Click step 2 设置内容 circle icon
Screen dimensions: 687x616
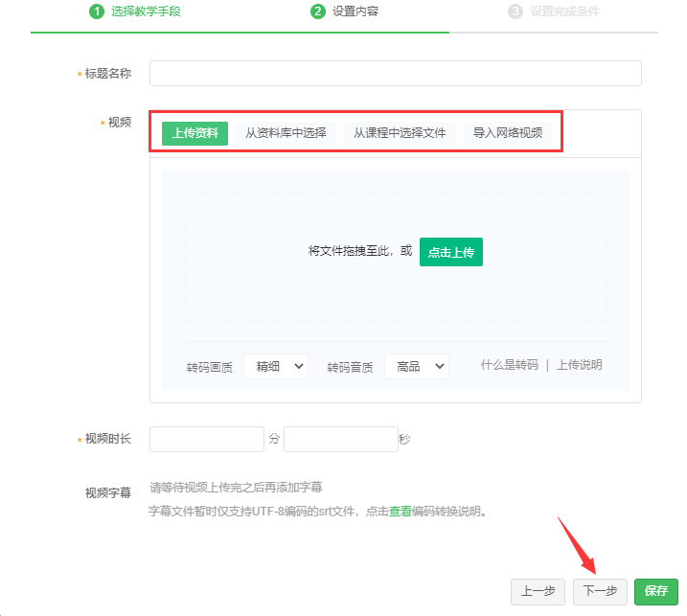[318, 12]
